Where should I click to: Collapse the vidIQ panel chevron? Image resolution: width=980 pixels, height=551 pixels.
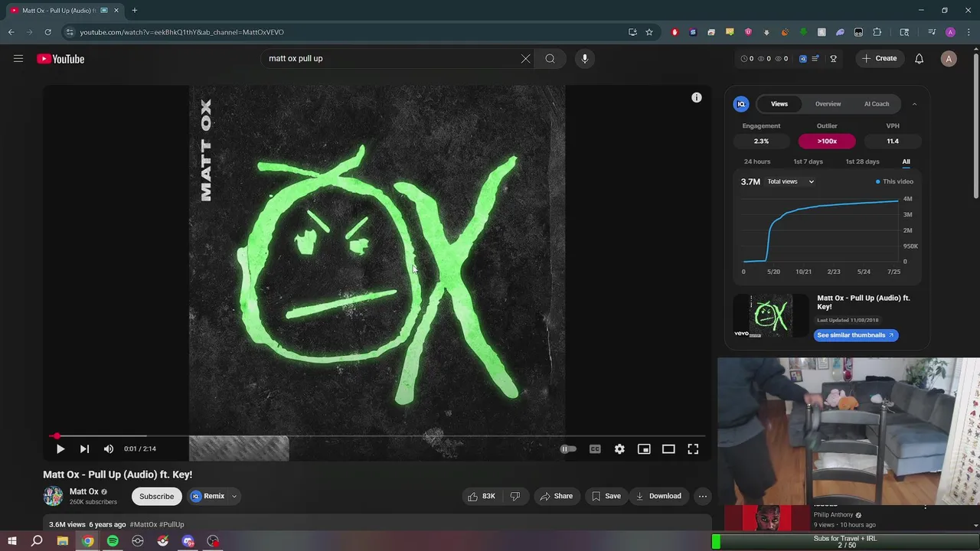pyautogui.click(x=914, y=104)
